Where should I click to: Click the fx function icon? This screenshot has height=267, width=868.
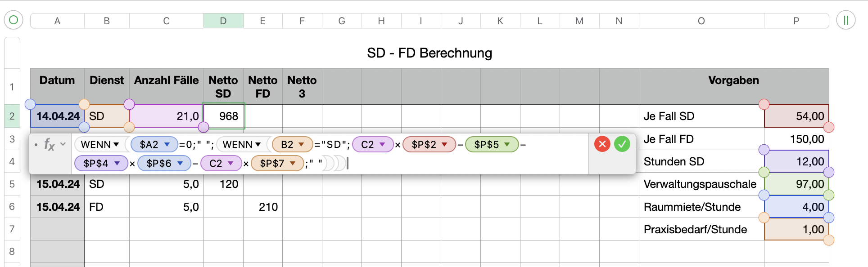[x=49, y=144]
